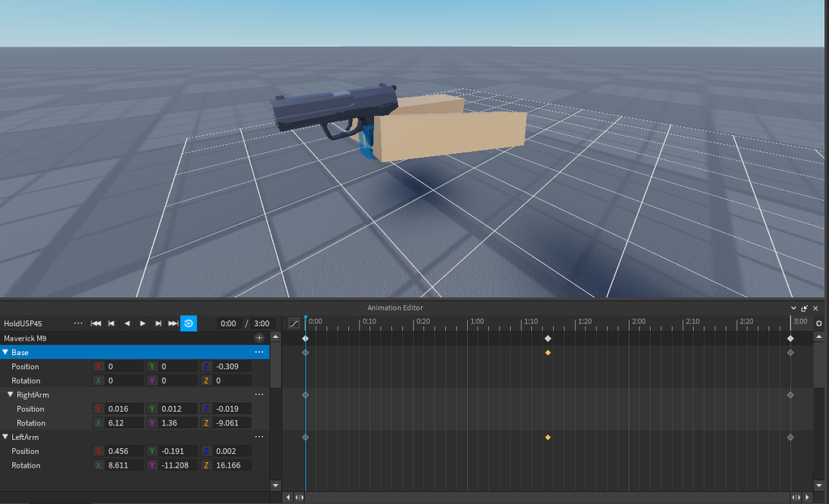This screenshot has height=504, width=829.
Task: Select the Maverick M9 rig name
Action: (x=24, y=337)
